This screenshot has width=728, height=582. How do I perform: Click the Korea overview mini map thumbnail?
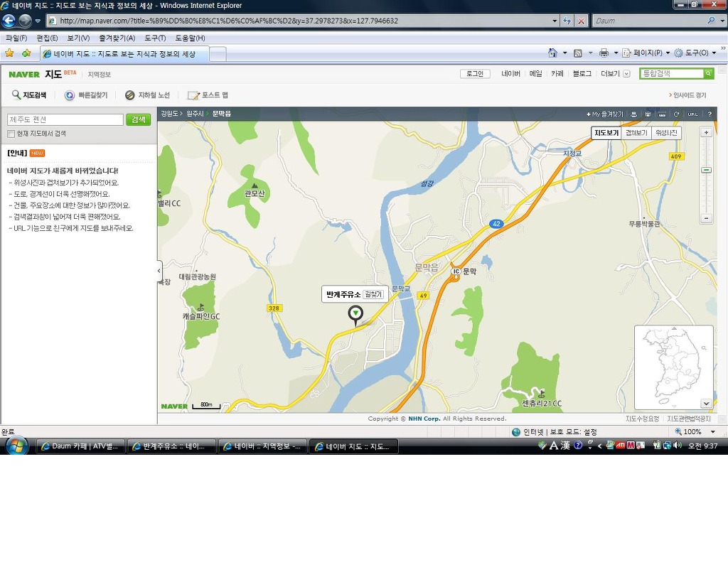click(674, 367)
